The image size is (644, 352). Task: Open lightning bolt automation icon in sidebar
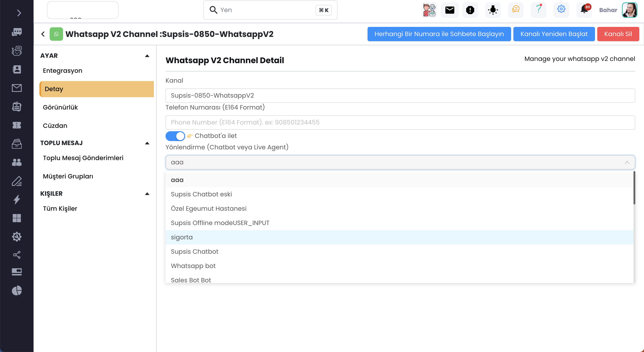[17, 199]
